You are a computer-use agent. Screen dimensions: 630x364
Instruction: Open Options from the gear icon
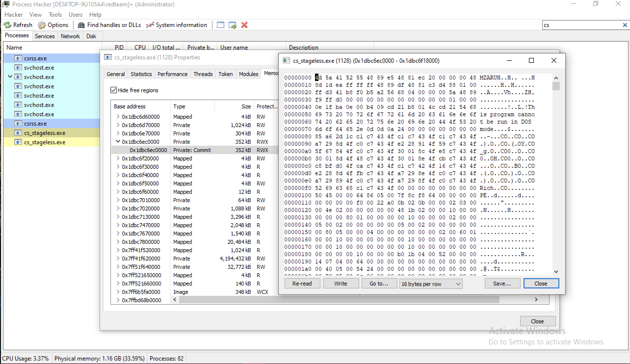tap(41, 25)
